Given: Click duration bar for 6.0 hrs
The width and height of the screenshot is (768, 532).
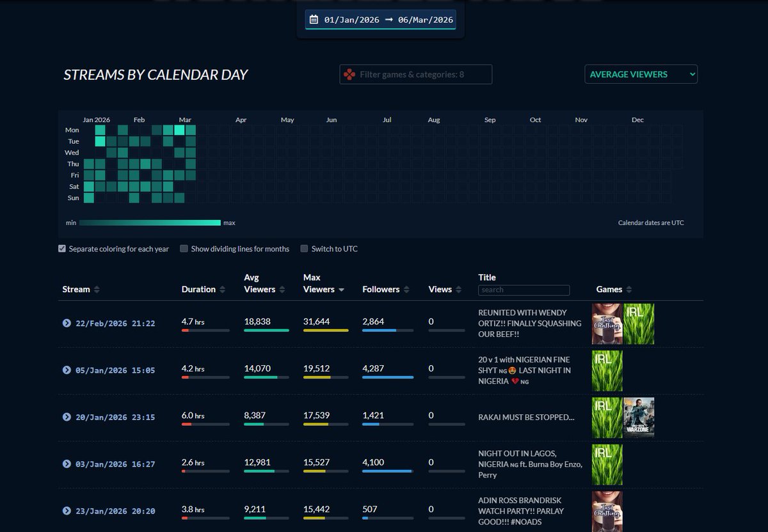Looking at the screenshot, I should pyautogui.click(x=205, y=424).
